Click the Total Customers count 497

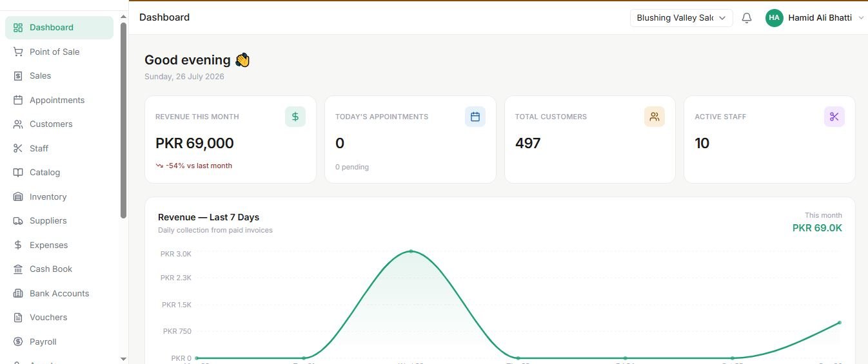528,144
